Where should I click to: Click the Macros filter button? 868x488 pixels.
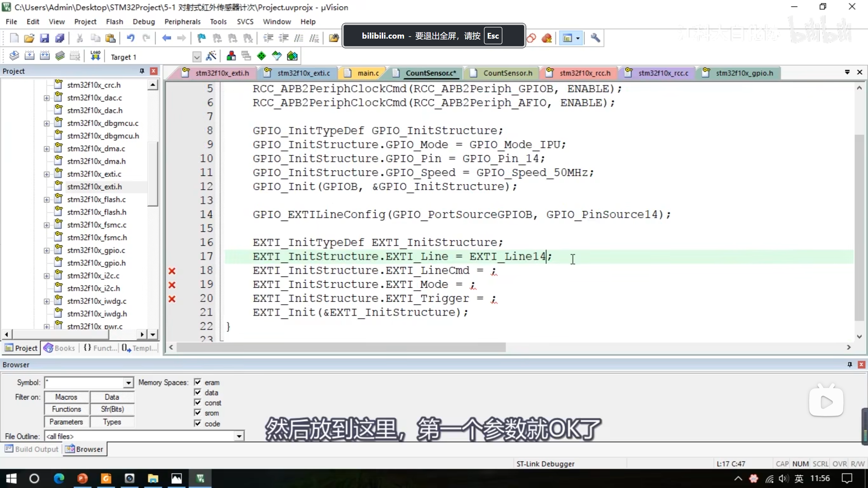point(66,397)
